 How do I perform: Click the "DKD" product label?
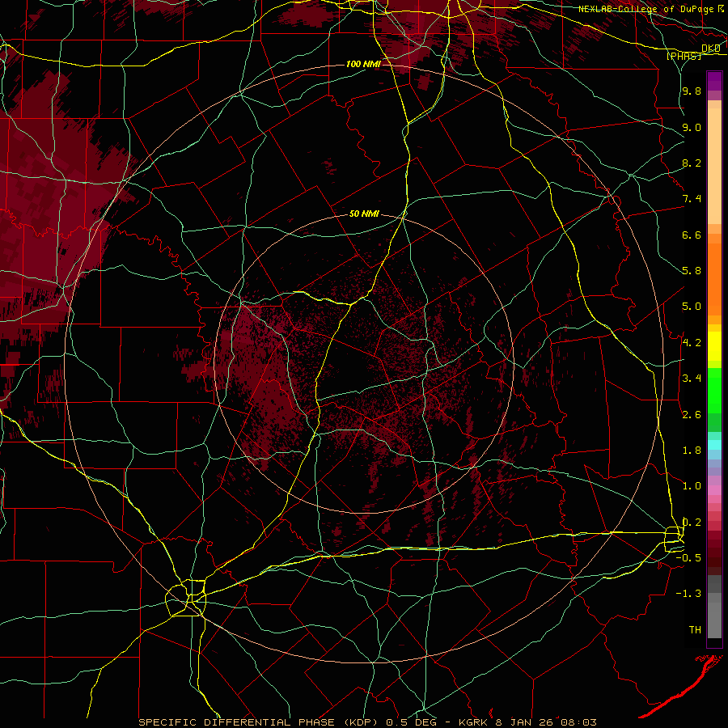[x=710, y=48]
